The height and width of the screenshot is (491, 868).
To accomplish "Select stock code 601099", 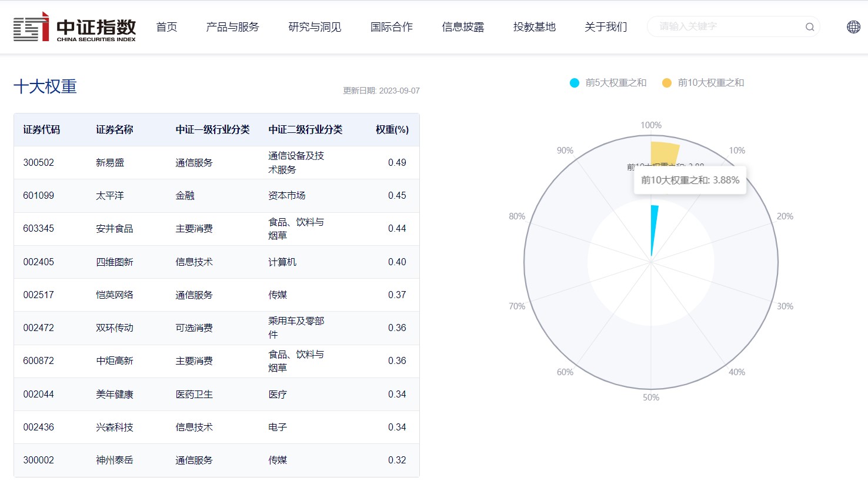I will (38, 195).
